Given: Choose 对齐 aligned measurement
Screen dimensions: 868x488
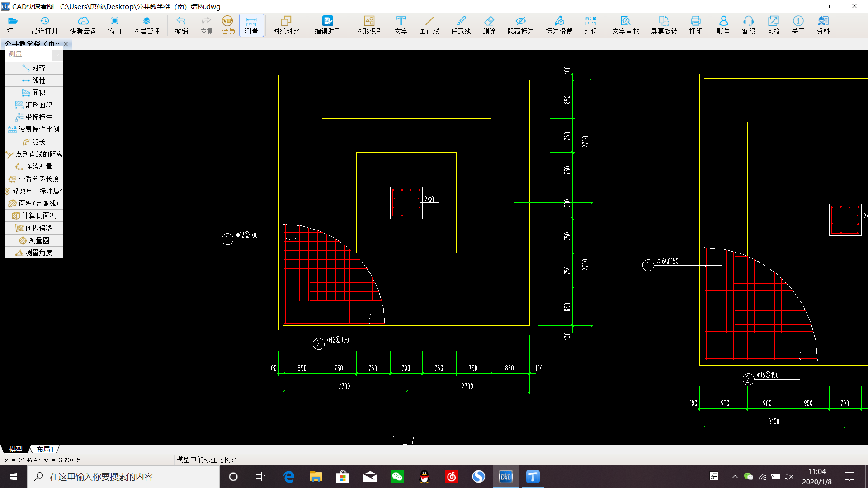Looking at the screenshot, I should tap(34, 68).
